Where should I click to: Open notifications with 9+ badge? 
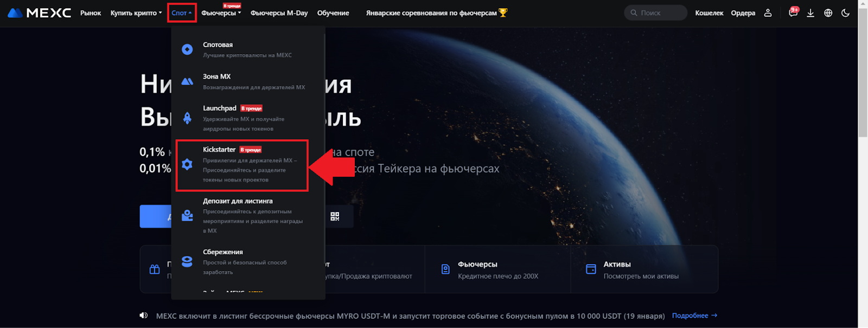click(793, 12)
